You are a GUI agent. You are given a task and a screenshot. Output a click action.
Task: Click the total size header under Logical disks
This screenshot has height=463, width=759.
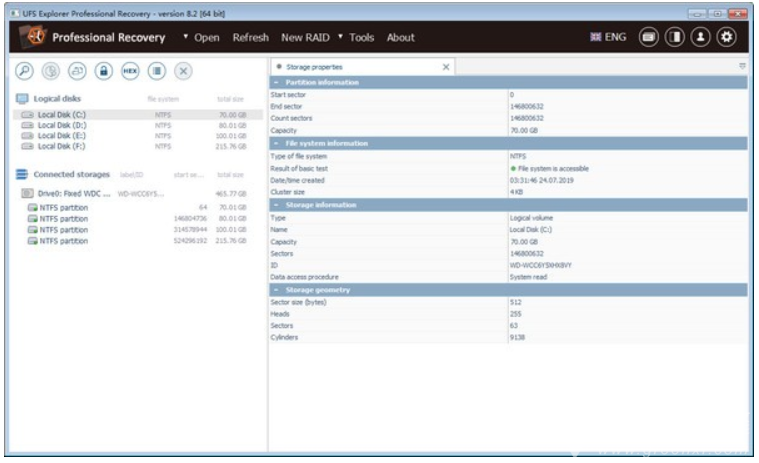click(x=230, y=99)
